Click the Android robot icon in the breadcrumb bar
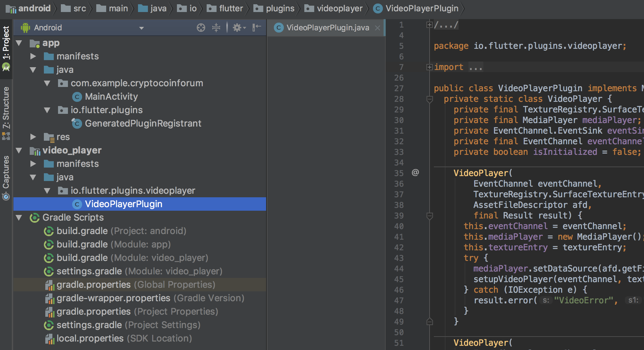 coord(25,27)
